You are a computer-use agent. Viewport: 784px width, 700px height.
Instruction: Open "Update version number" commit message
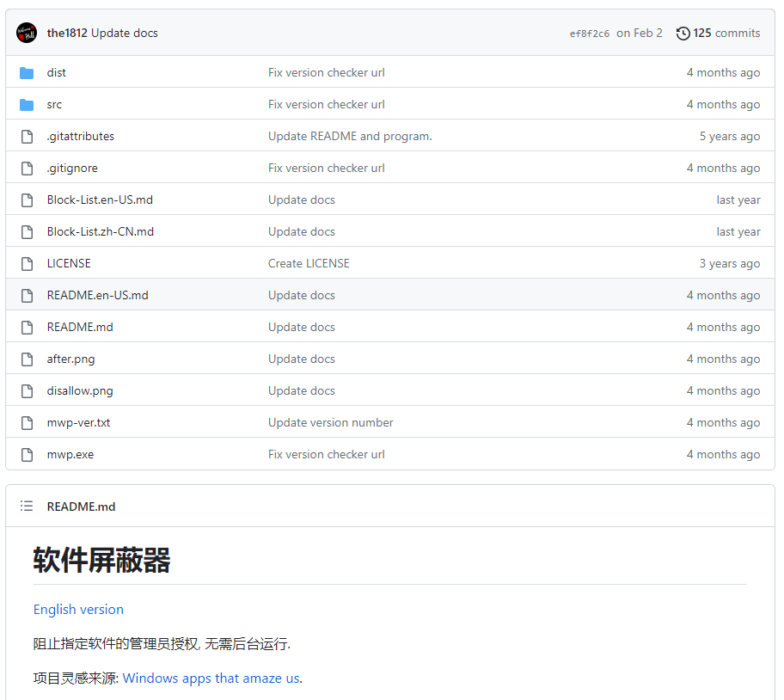tap(330, 422)
